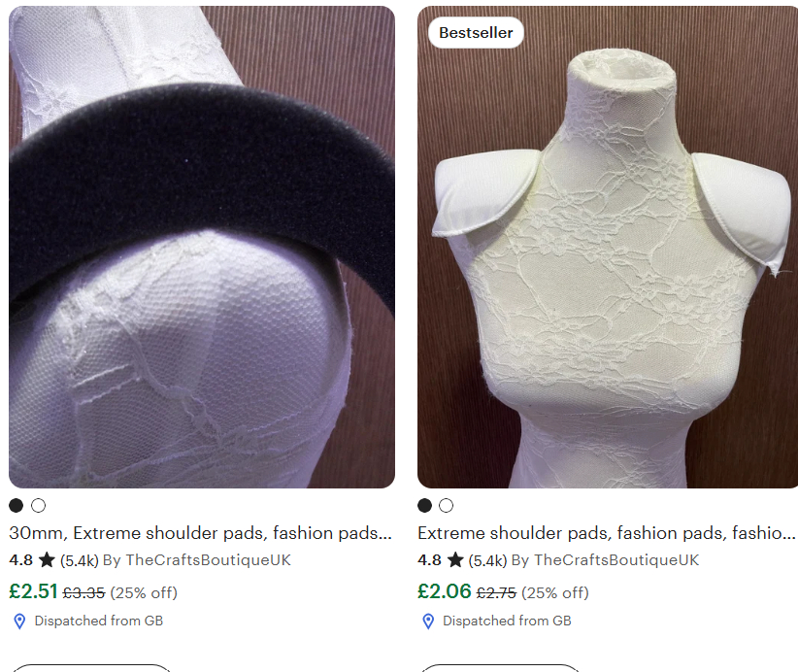This screenshot has width=798, height=672.
Task: Click the Bestseller badge
Action: (x=476, y=33)
